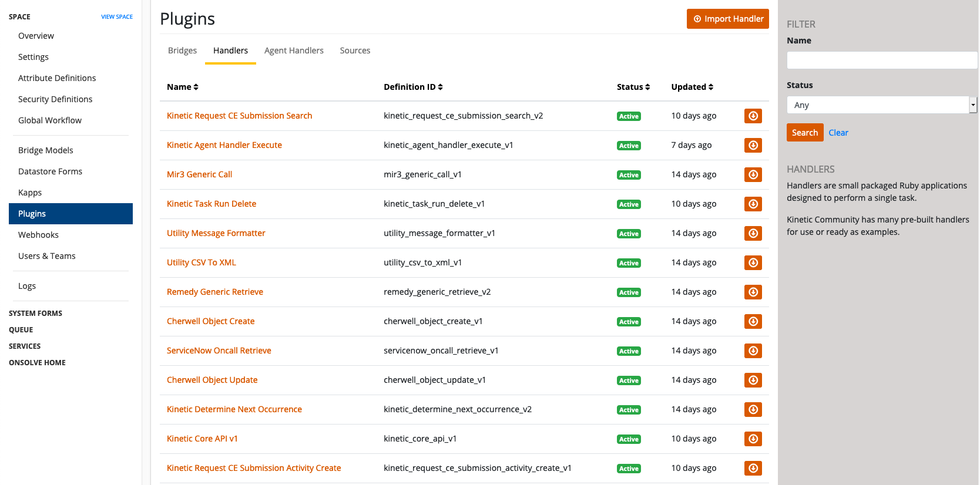Click the mir3_generic_call_v1 definition ID

pos(422,174)
